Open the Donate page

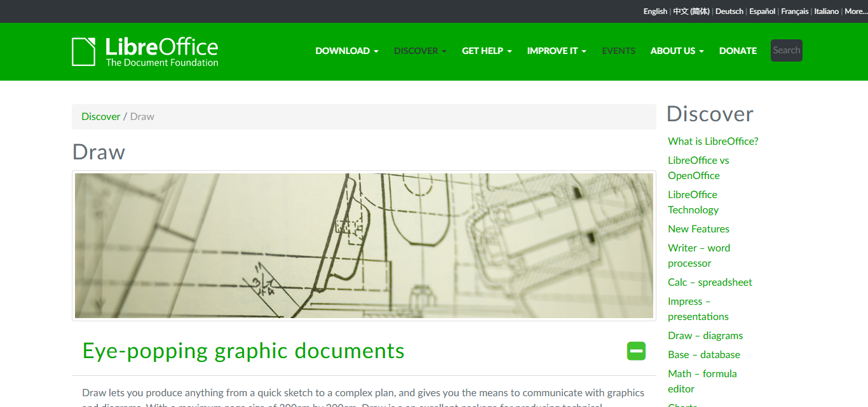[x=738, y=51]
